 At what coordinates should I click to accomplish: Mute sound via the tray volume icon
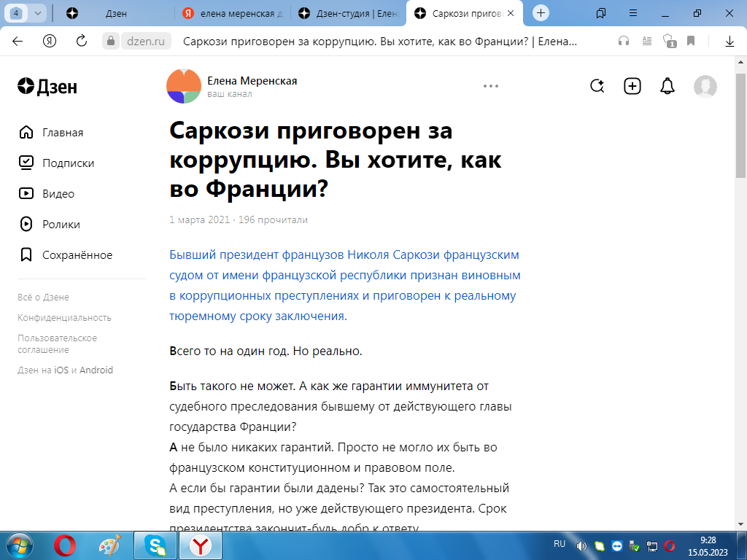click(x=580, y=545)
